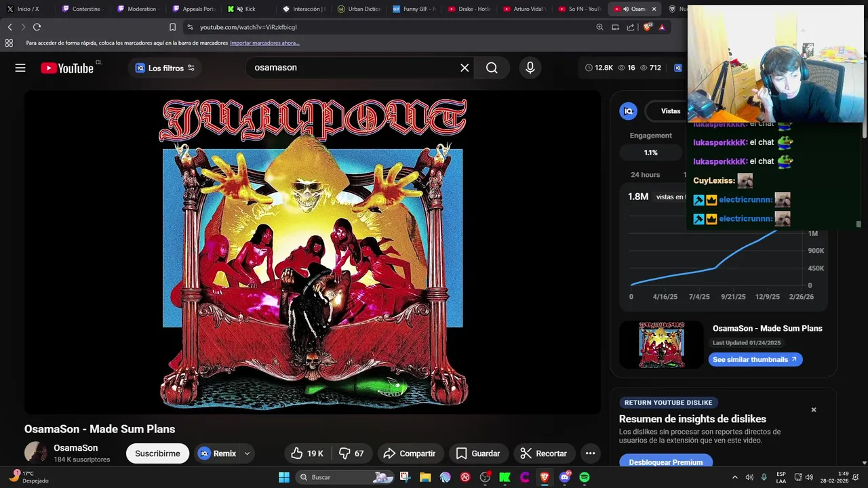Screen dimensions: 868x488
Task: Open Kick app on taskbar
Action: click(505, 477)
